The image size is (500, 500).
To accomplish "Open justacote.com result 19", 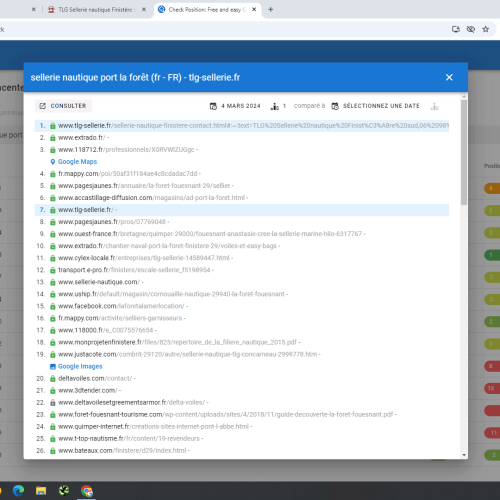I will tap(188, 354).
